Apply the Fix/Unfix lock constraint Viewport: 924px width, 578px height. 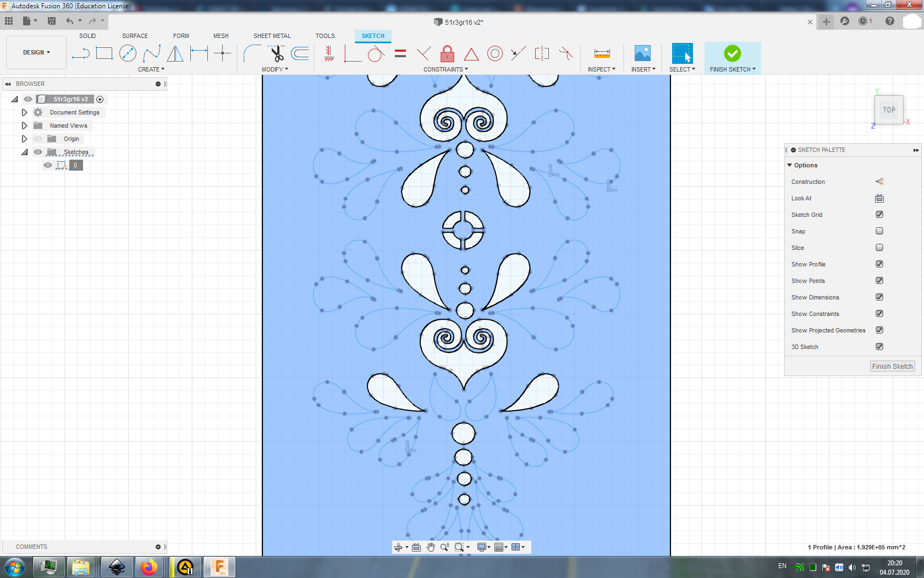(447, 53)
